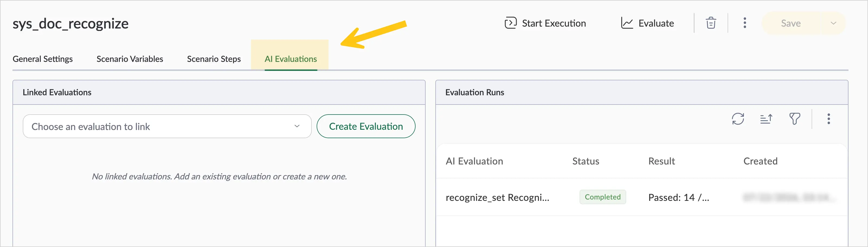The image size is (868, 247).
Task: Click the Evaluation Runs panel header
Action: 642,93
